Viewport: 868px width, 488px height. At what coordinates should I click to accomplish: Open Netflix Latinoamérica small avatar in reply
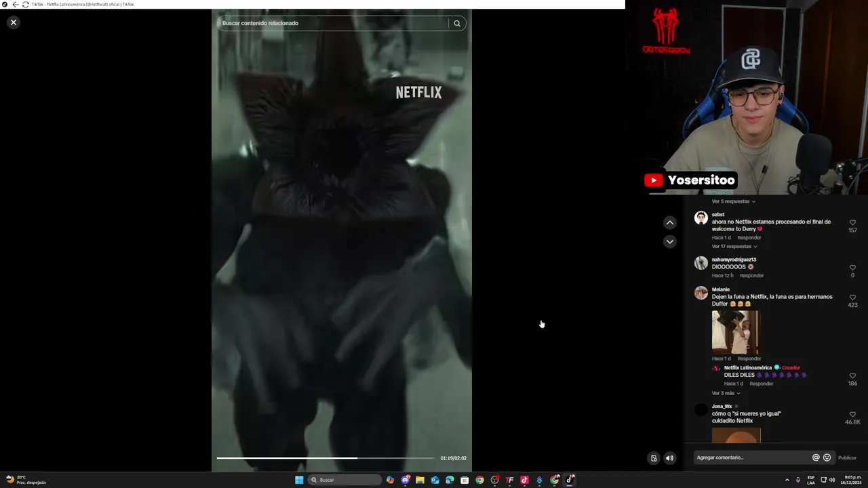tap(716, 368)
